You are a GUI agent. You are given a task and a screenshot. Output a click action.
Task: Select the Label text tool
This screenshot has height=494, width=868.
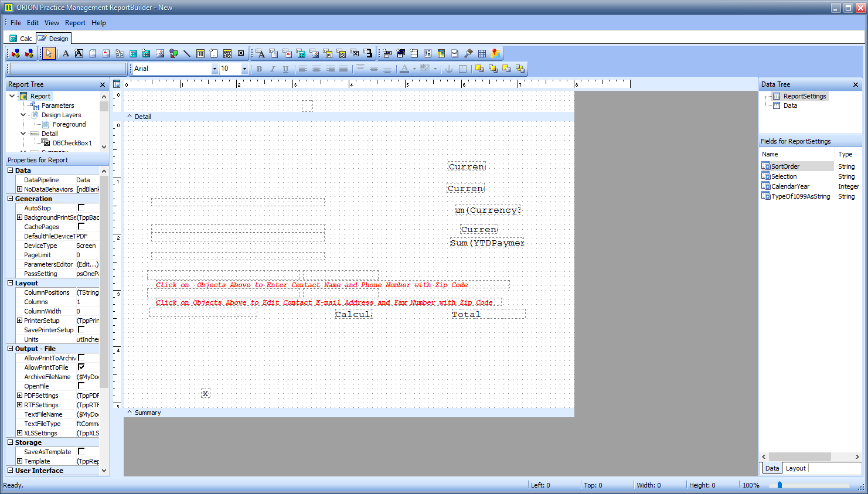(x=66, y=53)
